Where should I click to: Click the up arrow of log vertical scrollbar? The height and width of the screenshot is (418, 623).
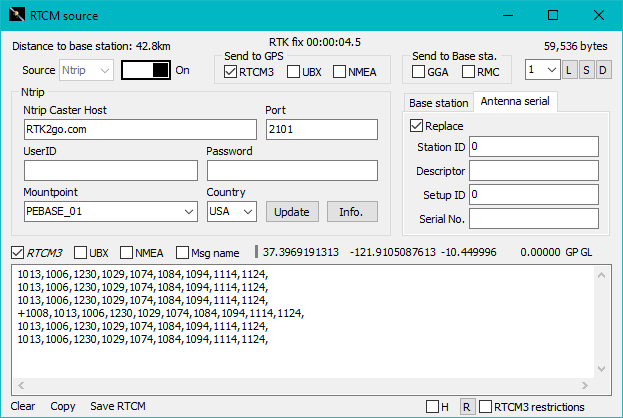[602, 275]
